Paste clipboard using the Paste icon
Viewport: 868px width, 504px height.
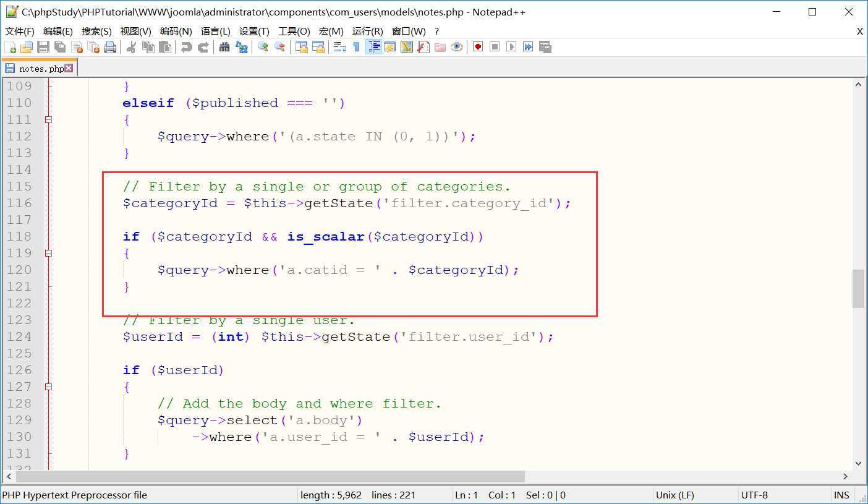(x=165, y=47)
